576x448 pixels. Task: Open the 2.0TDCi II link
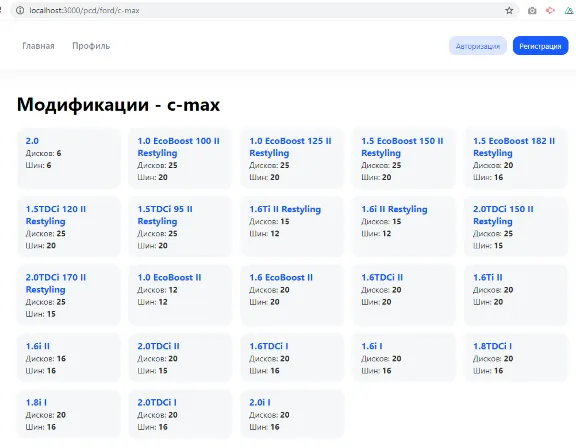pos(159,346)
